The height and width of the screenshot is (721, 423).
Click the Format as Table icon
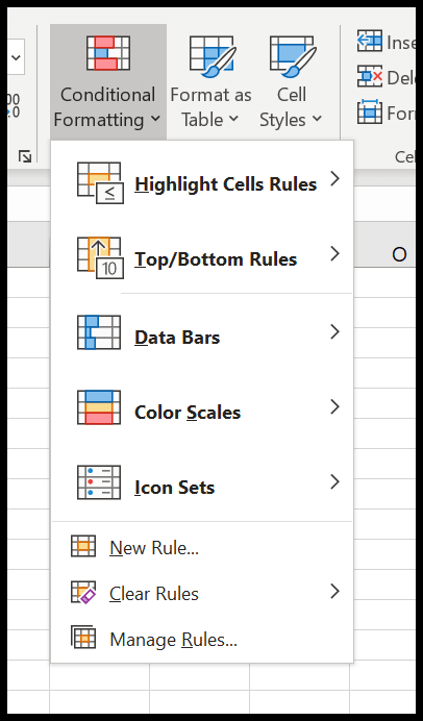pyautogui.click(x=212, y=56)
